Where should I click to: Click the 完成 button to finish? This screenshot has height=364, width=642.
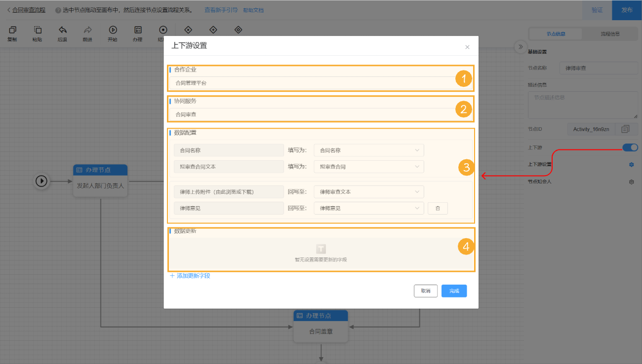tap(453, 291)
